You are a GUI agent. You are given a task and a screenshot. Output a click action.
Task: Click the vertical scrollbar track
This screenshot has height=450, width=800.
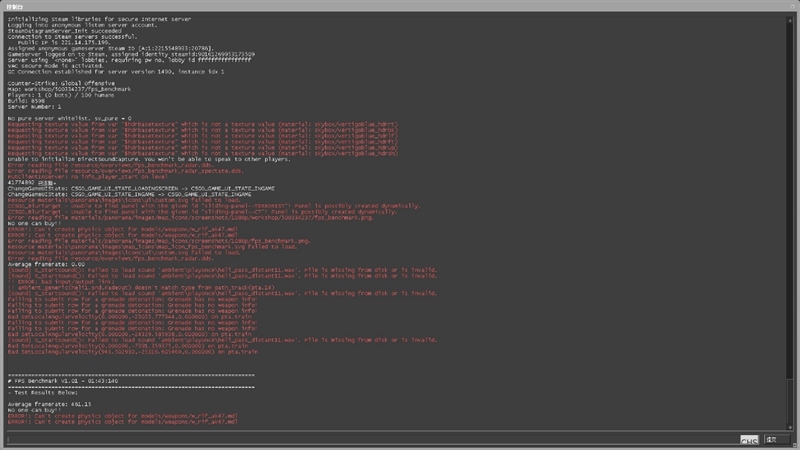coord(789,220)
